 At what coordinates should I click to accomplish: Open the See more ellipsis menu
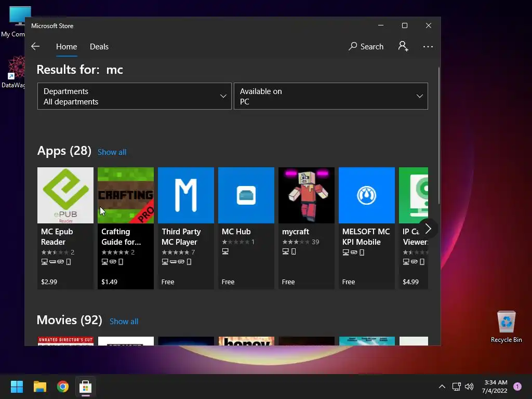(x=428, y=46)
